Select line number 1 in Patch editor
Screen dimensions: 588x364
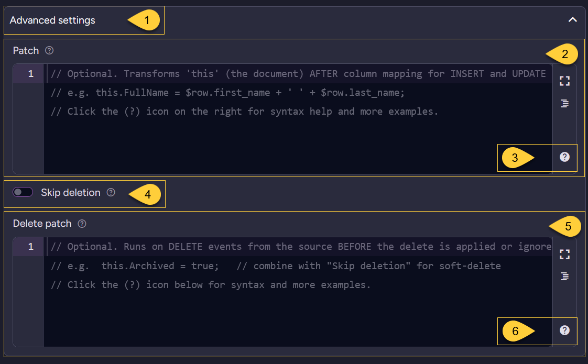point(31,73)
